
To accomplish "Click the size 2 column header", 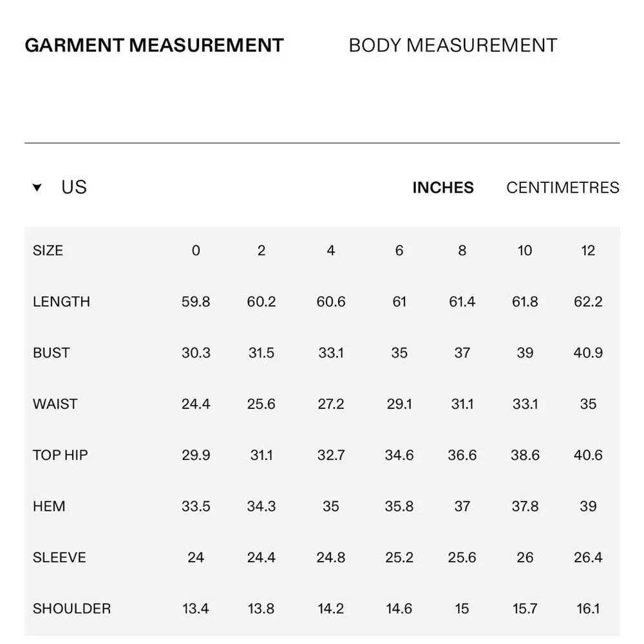I will pyautogui.click(x=261, y=251).
